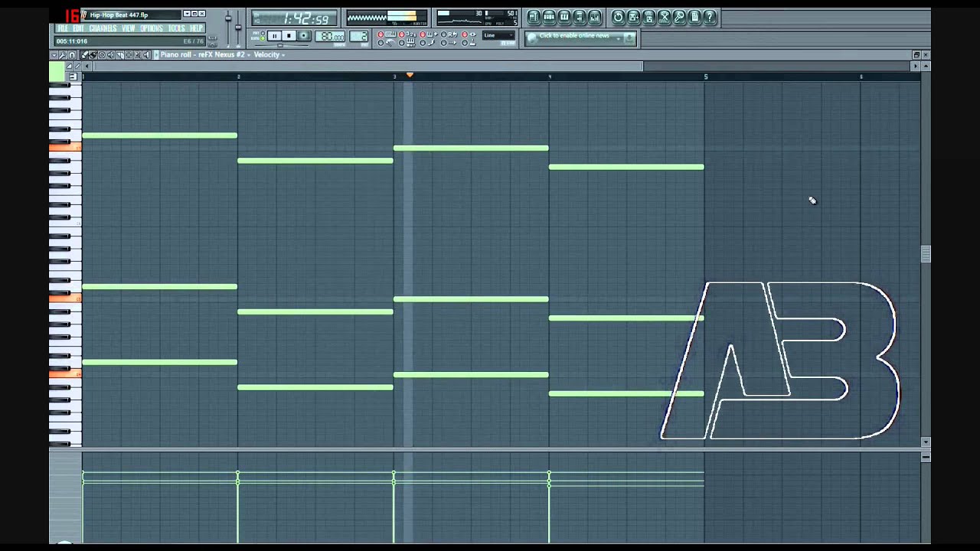
Task: Open the OPTIONS menu
Action: point(152,28)
